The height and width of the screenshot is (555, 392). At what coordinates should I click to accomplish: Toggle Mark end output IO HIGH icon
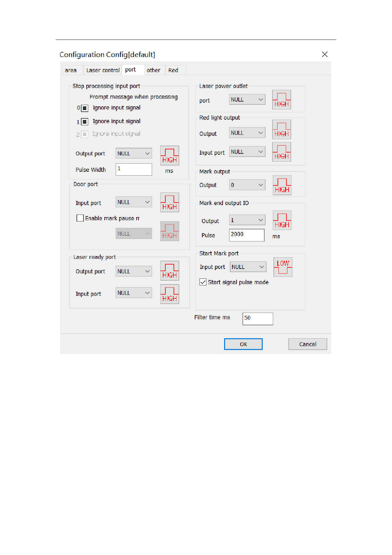pyautogui.click(x=282, y=221)
